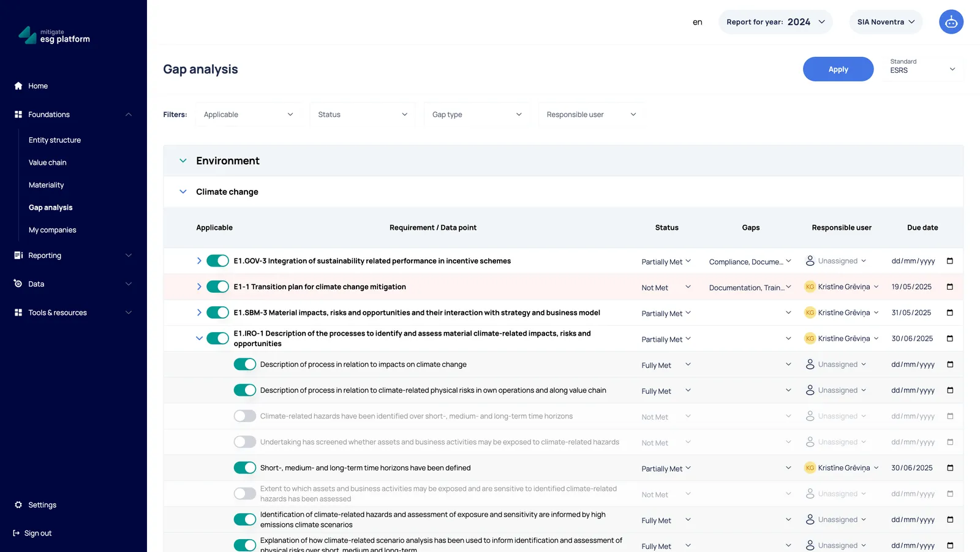Toggle applicable switch for E1.GOV-3
Screen dimensions: 980x552
(217, 261)
